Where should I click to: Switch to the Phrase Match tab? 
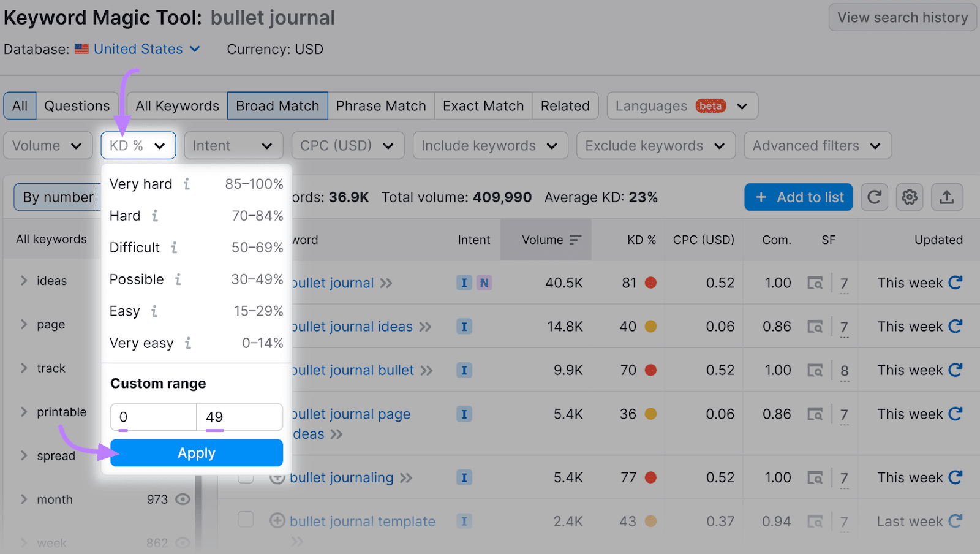tap(381, 105)
